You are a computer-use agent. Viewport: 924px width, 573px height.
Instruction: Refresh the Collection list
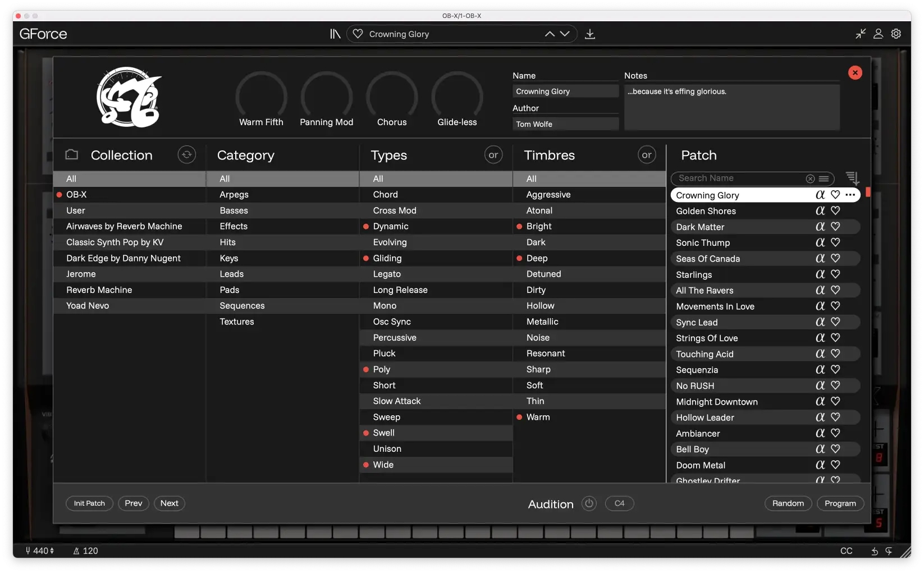(187, 154)
